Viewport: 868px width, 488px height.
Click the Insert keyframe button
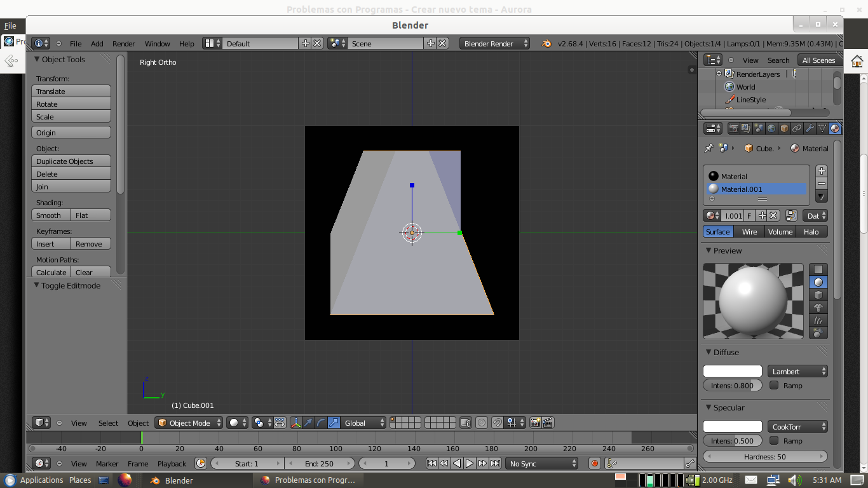click(x=51, y=244)
